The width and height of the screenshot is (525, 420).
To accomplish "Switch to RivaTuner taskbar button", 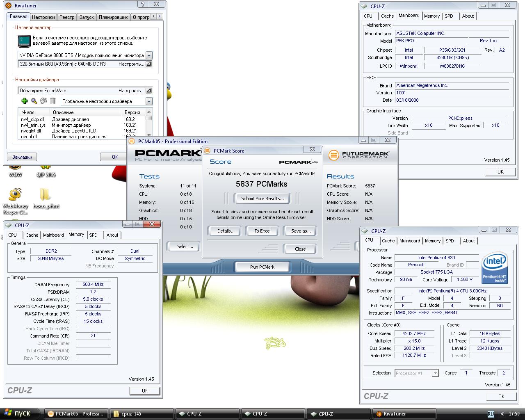I will tap(404, 414).
